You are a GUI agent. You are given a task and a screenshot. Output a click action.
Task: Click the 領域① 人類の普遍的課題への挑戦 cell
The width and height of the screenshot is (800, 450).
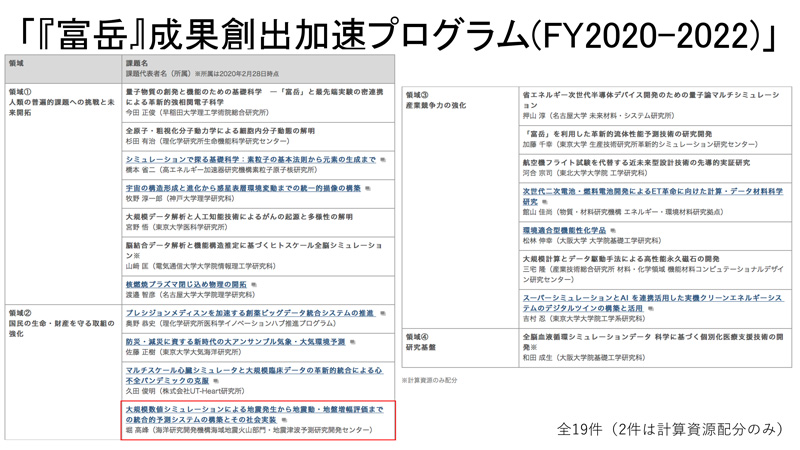tap(63, 194)
